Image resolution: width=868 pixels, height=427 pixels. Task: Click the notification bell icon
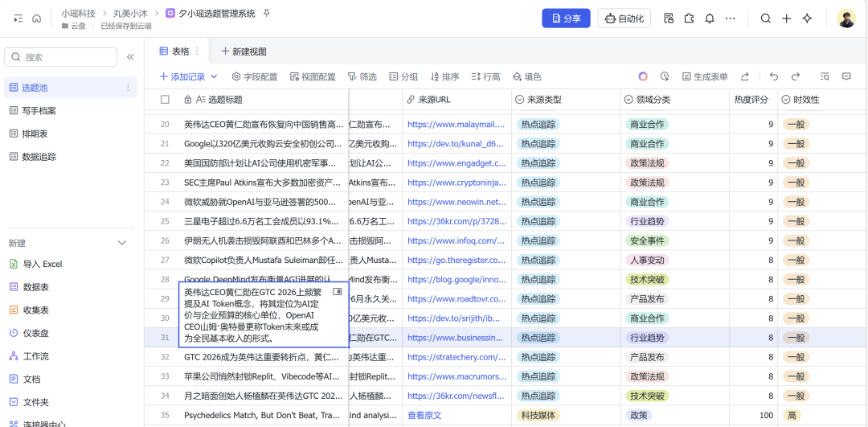(x=709, y=18)
